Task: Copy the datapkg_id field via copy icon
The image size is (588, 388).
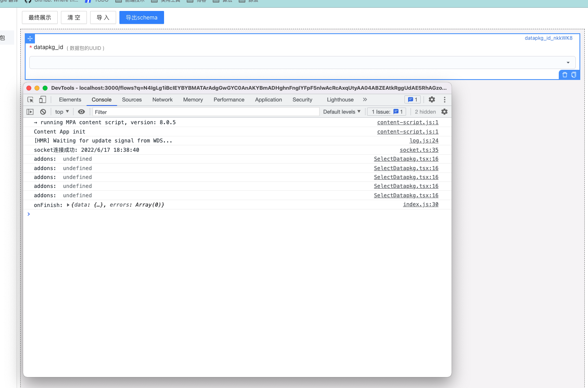Action: tap(574, 75)
